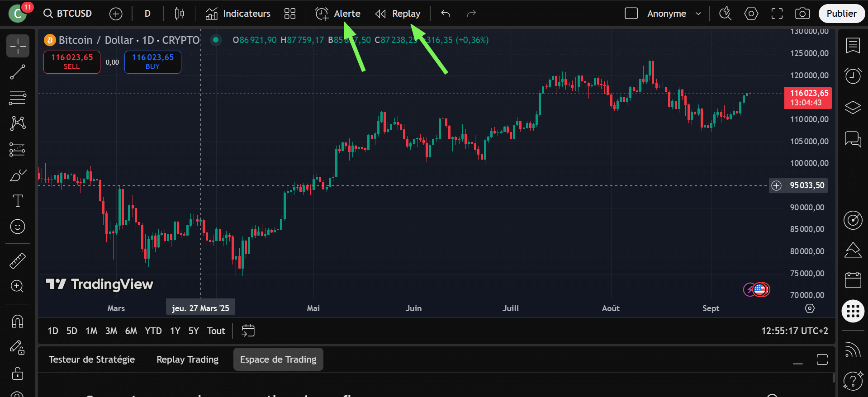The image size is (868, 397).
Task: Open the D timeframe interval dropdown
Action: point(147,14)
